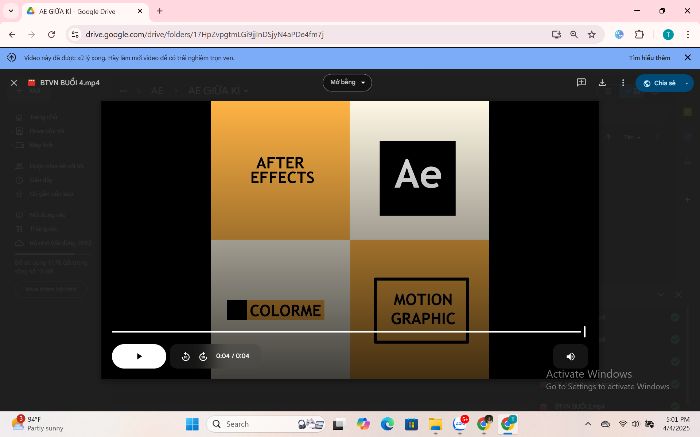The image size is (700, 437).
Task: Go back in the browser
Action: (x=12, y=34)
